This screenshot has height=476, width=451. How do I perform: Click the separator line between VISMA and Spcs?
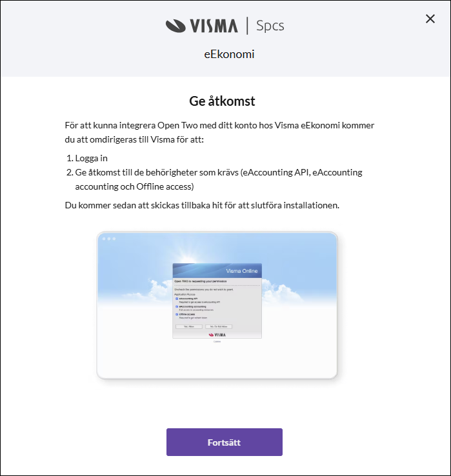[x=247, y=26]
